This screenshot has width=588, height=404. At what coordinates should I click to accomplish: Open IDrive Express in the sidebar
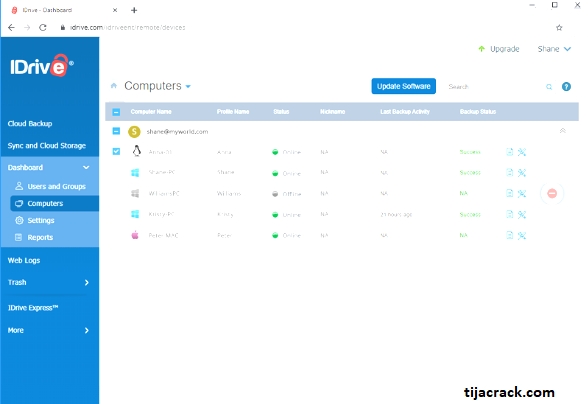point(33,308)
